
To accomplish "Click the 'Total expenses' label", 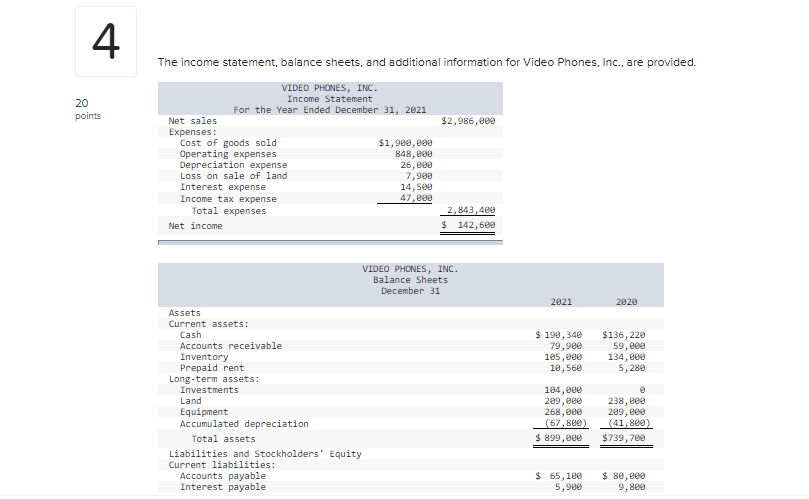I will 229,211.
